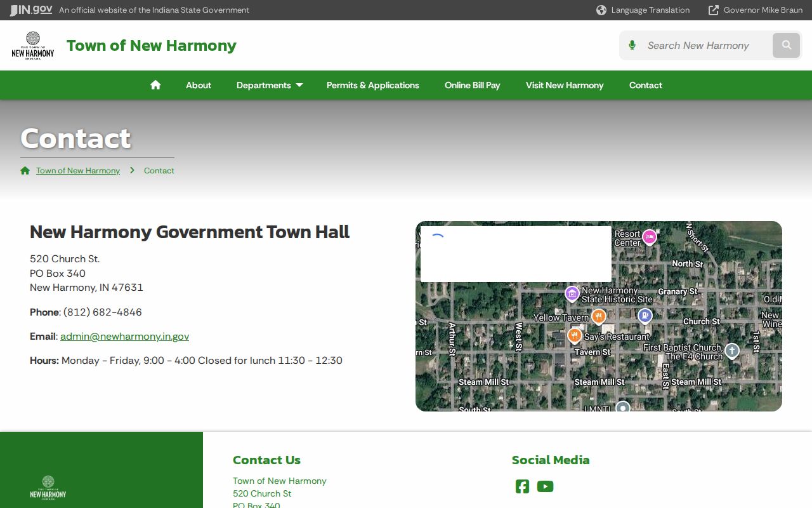Click Town of New Harmony breadcrumb link

[78, 170]
